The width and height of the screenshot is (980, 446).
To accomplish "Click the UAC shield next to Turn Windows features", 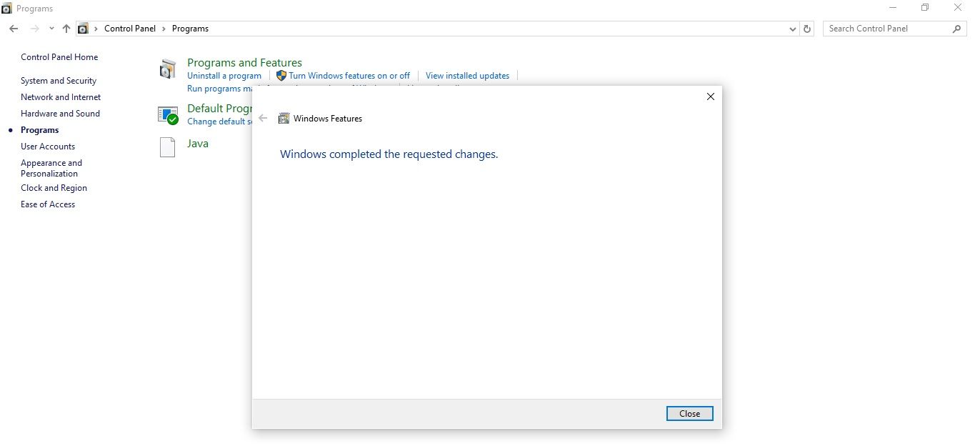I will pos(281,75).
